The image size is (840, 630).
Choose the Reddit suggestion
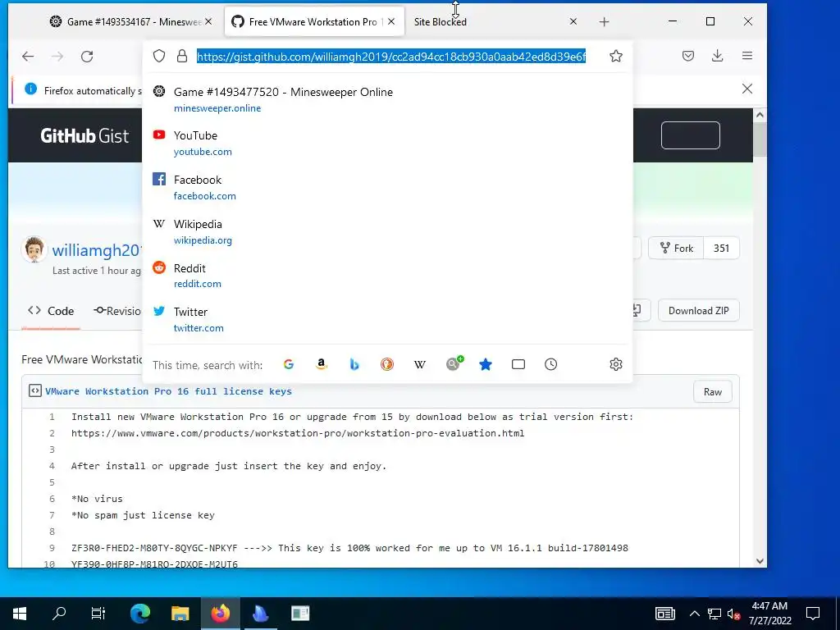click(387, 276)
